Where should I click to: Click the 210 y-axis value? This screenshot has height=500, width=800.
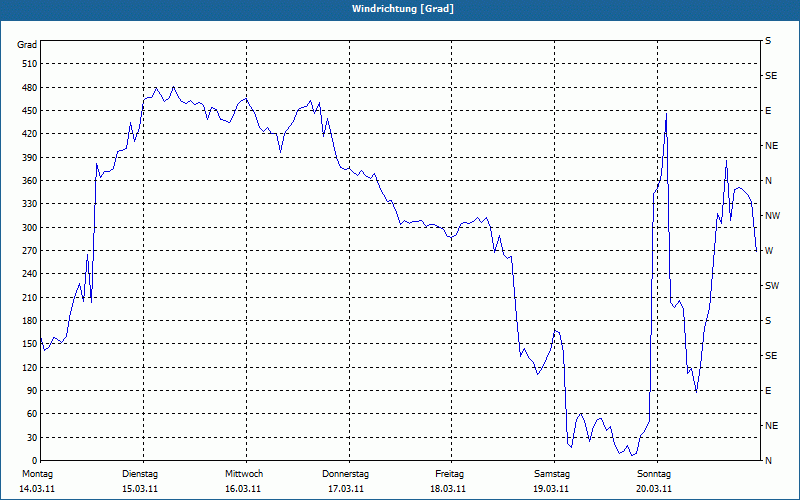pos(30,297)
